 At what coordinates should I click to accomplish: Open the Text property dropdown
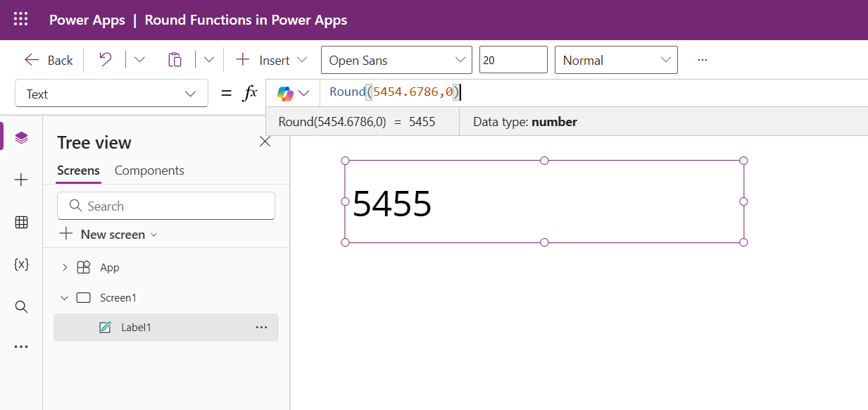111,93
